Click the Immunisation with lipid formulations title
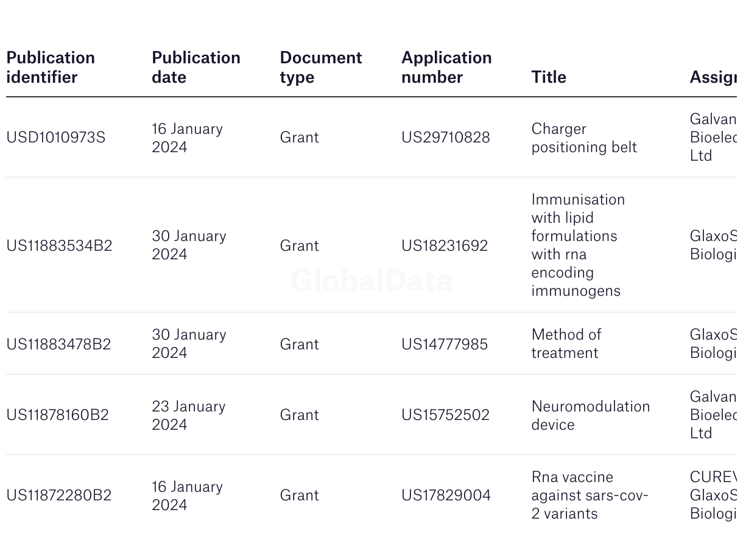This screenshot has width=743, height=560. tap(577, 245)
